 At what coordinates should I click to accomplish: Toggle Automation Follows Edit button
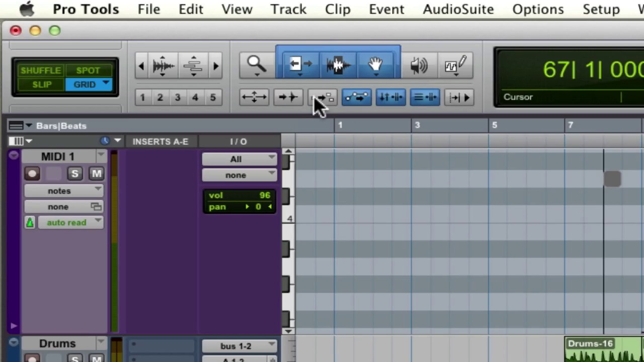357,98
